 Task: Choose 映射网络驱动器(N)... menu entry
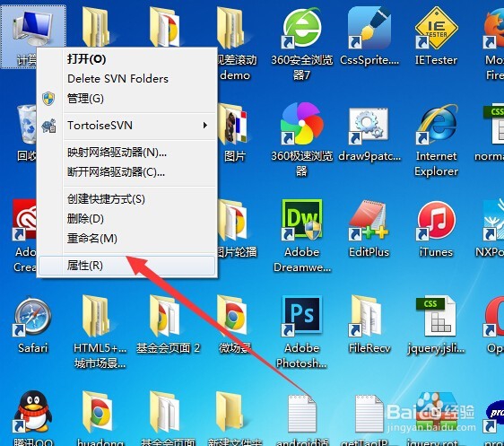pos(126,153)
